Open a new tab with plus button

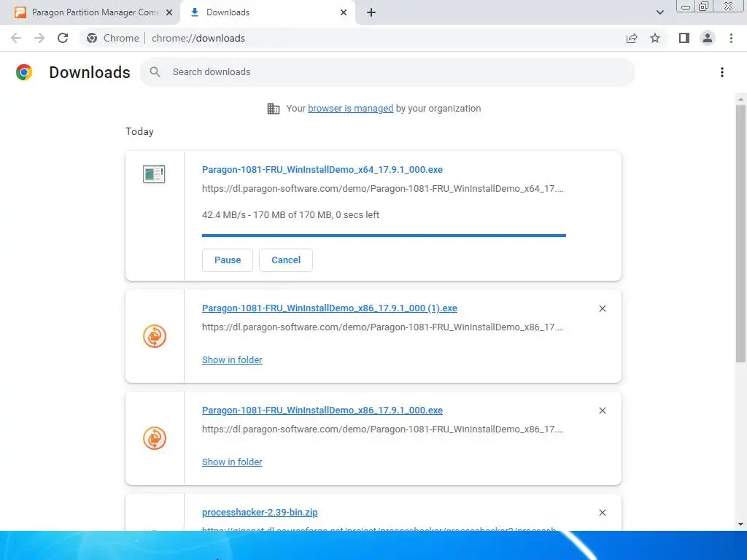click(x=371, y=12)
